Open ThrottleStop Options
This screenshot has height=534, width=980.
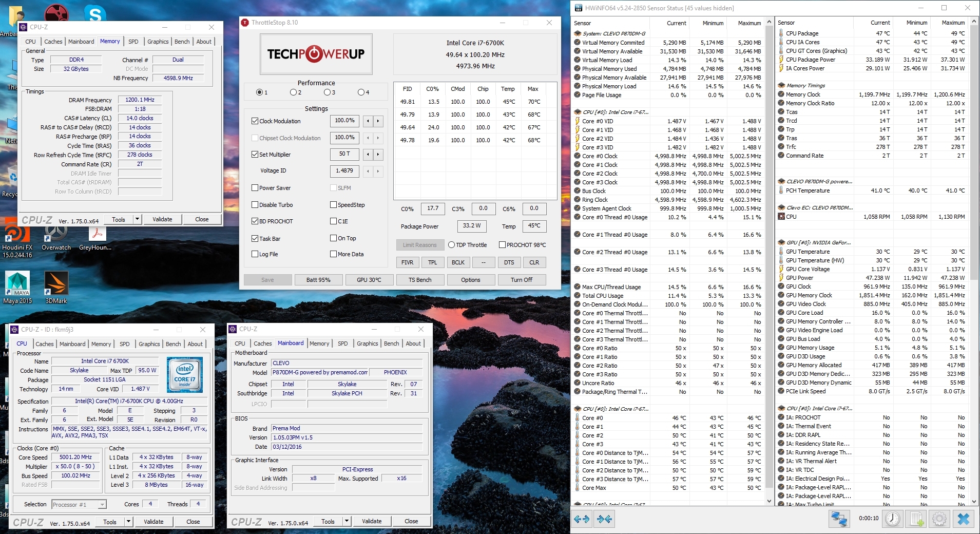(x=471, y=280)
